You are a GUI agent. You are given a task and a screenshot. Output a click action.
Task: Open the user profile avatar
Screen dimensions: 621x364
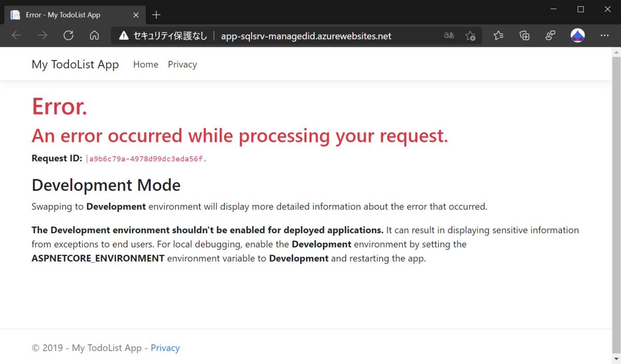[x=578, y=36]
